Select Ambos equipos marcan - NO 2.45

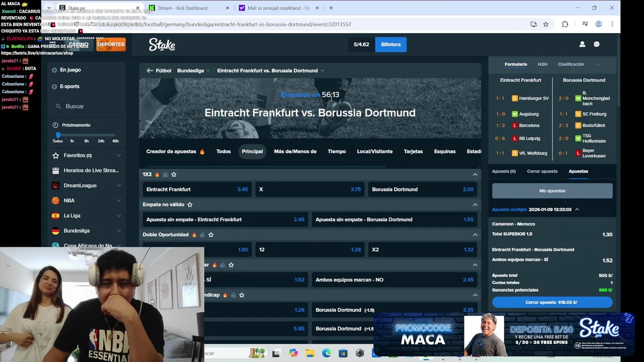coord(394,280)
